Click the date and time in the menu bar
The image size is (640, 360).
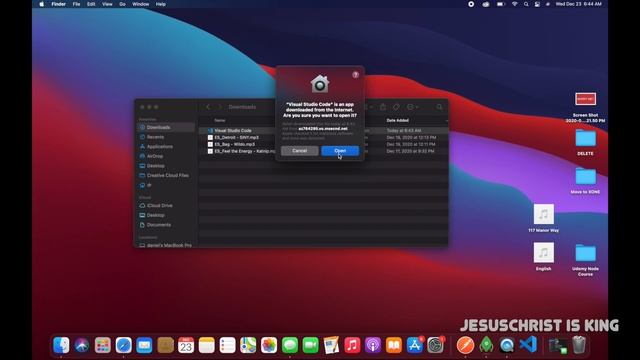point(578,4)
